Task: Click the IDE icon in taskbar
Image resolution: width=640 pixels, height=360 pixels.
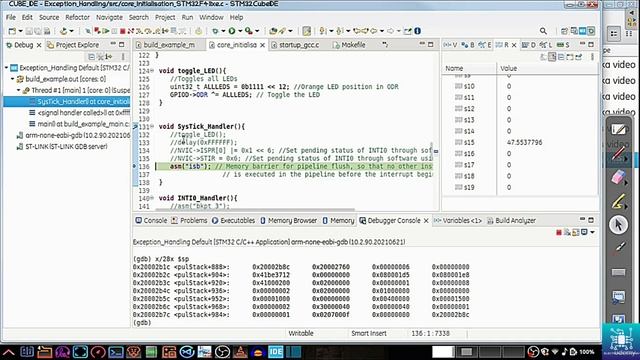Action: coord(276,351)
